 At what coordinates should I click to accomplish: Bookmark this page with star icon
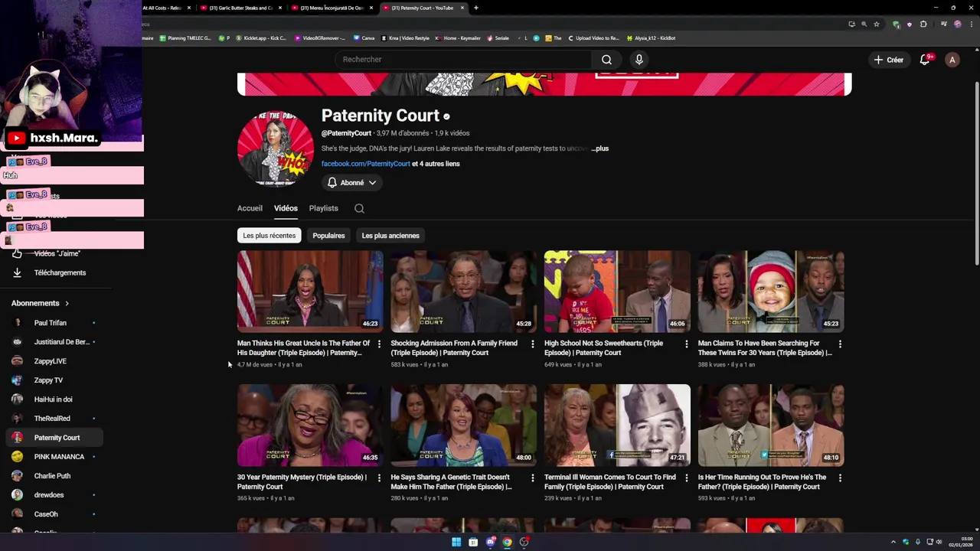coord(877,24)
